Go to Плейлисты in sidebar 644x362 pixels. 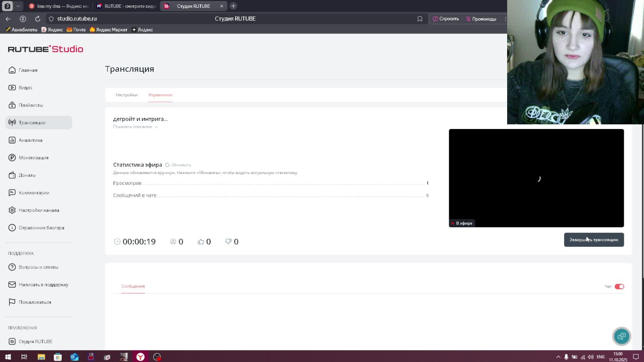point(31,105)
